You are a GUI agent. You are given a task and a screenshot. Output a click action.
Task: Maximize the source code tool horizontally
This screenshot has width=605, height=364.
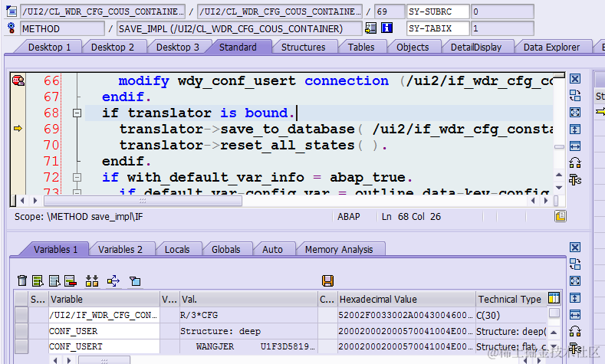pyautogui.click(x=575, y=146)
